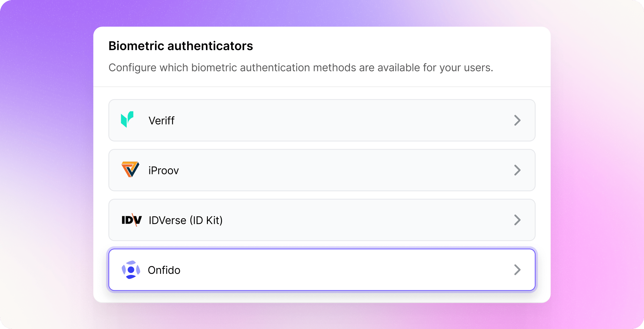Viewport: 644px width, 329px height.
Task: Select the iProov text label
Action: (x=164, y=170)
